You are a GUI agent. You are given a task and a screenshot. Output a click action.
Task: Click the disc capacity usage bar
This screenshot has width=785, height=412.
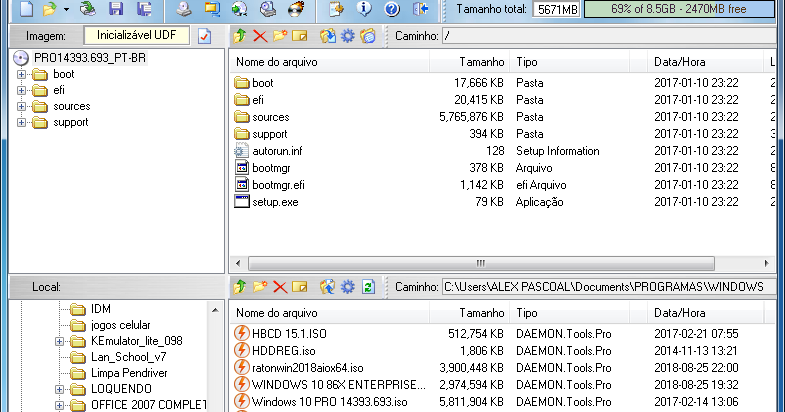pos(678,9)
